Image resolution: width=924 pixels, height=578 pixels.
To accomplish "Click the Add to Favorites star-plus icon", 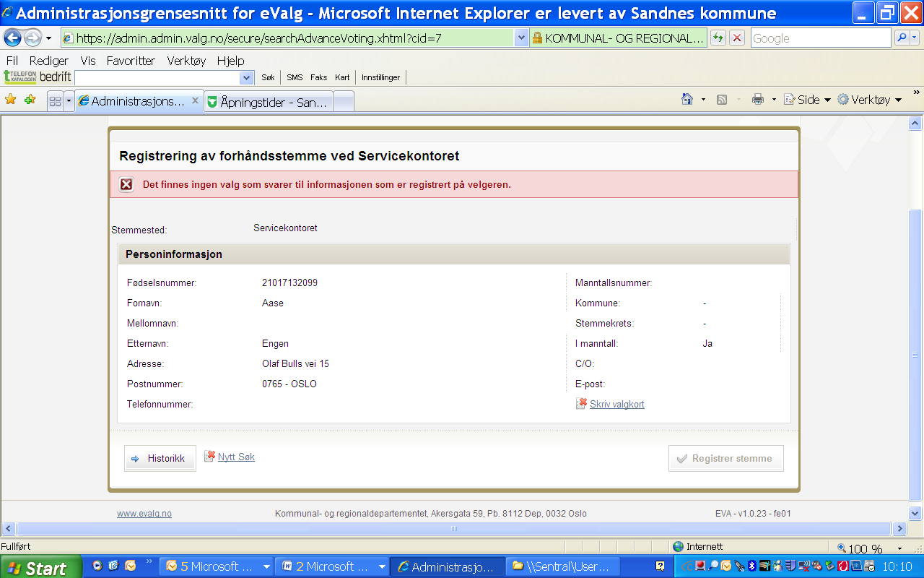I will click(x=30, y=100).
